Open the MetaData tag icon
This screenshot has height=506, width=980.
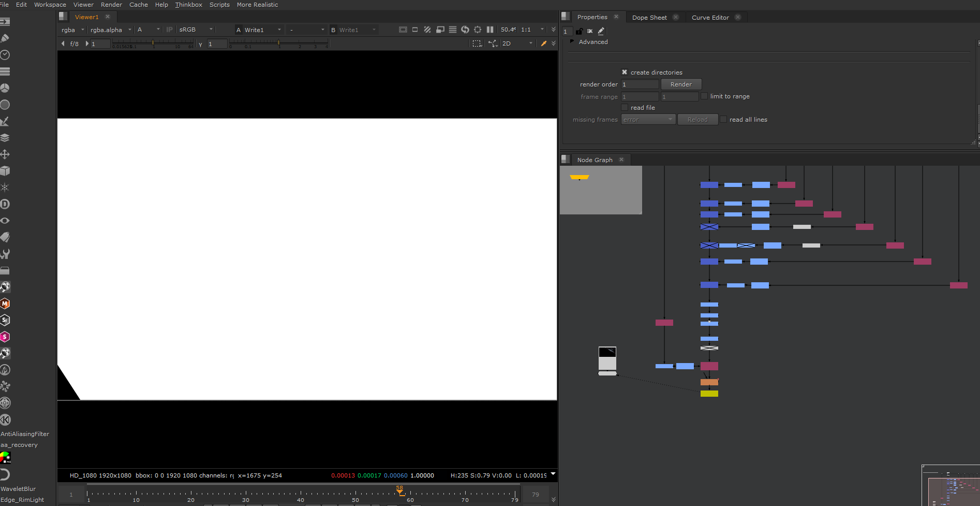tap(5, 237)
